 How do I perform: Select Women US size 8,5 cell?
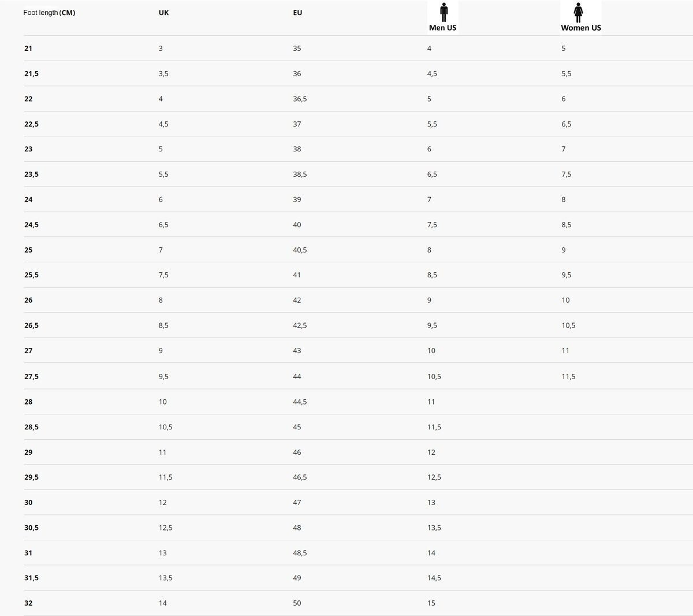click(x=567, y=225)
